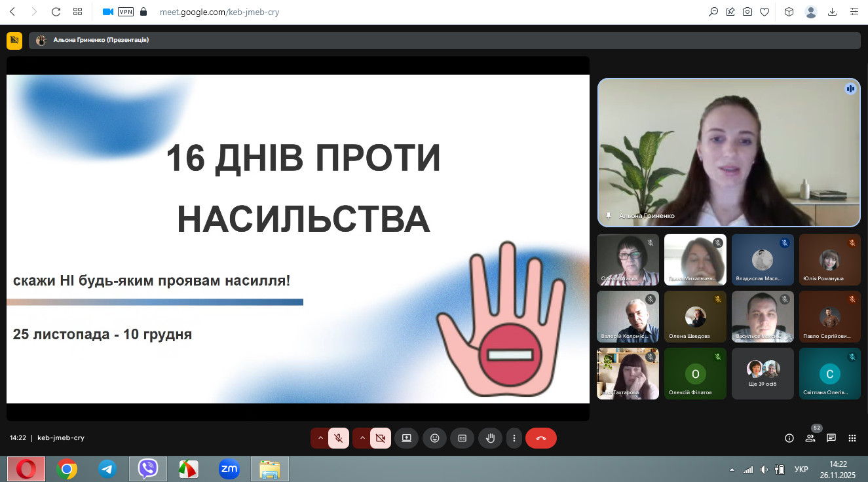Click the present screen share icon
The image size is (868, 482).
click(x=406, y=438)
